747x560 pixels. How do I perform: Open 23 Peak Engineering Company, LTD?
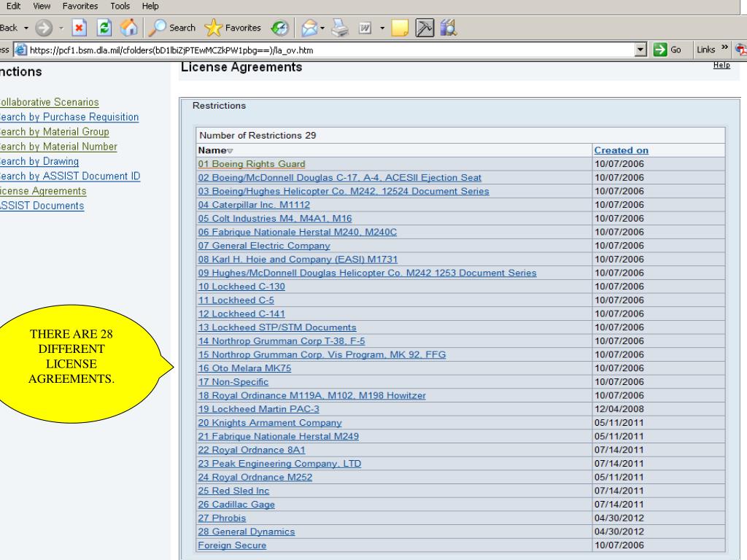[279, 464]
